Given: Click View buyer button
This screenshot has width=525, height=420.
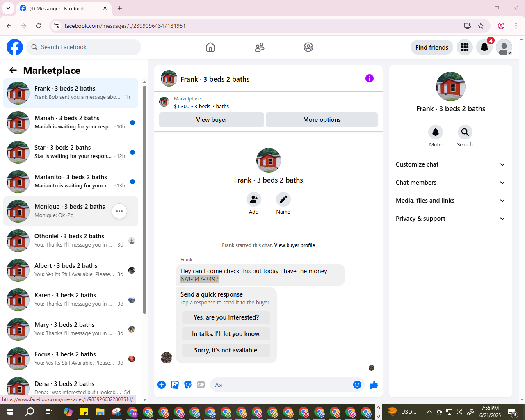Looking at the screenshot, I should coord(212,120).
